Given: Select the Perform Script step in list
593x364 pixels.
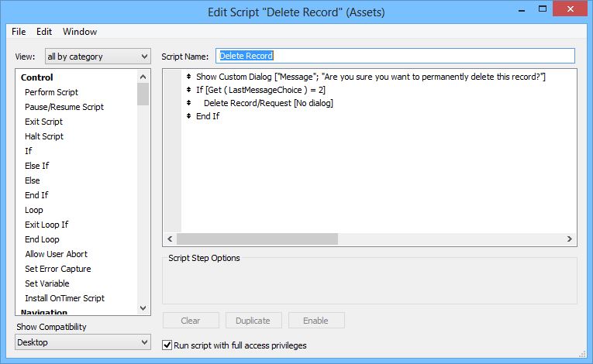Looking at the screenshot, I should [x=51, y=92].
